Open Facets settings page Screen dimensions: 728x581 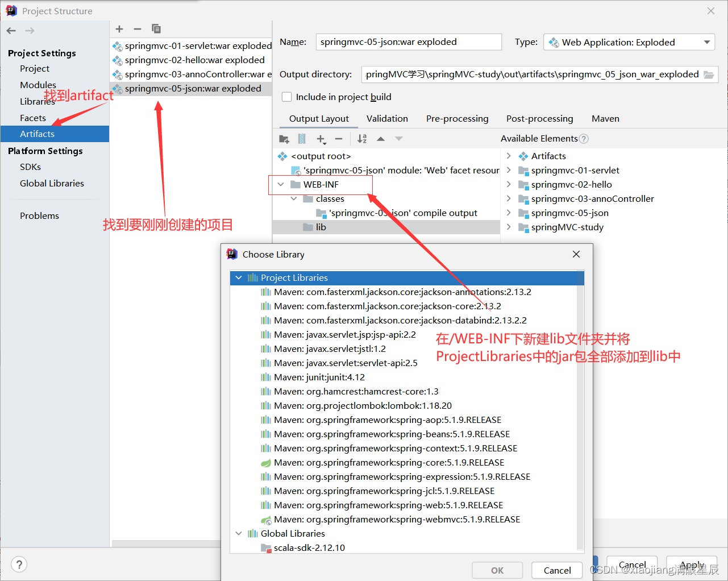pos(33,118)
